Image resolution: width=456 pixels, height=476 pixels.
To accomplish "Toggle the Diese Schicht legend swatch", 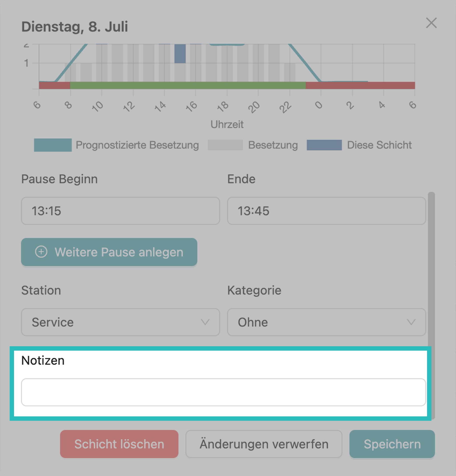I will (x=324, y=145).
